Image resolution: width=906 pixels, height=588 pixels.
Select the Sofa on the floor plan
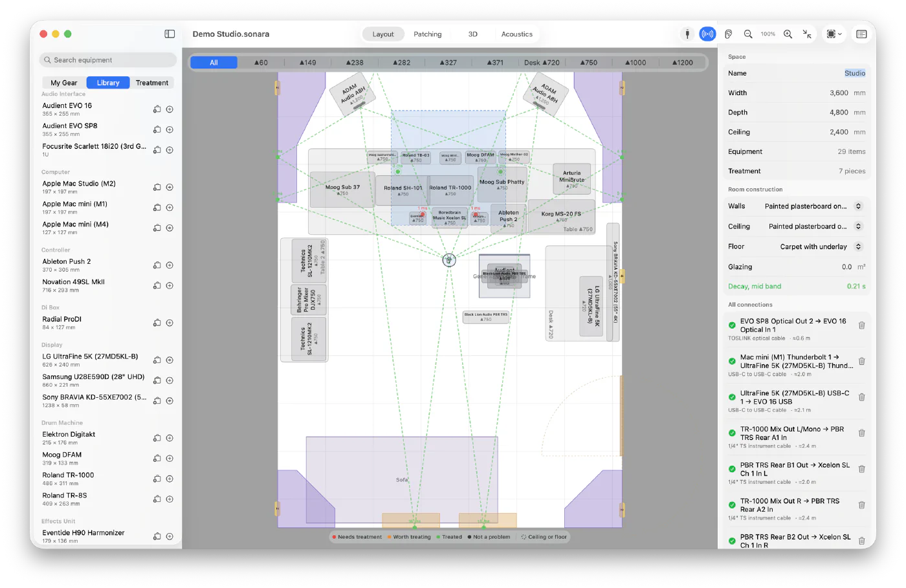tap(402, 479)
